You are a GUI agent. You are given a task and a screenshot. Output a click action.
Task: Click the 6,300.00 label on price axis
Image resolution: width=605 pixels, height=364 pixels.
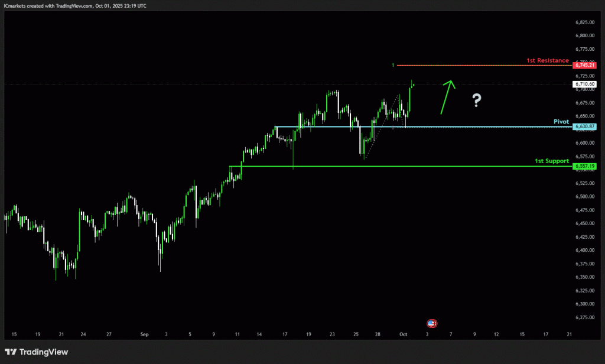point(584,304)
